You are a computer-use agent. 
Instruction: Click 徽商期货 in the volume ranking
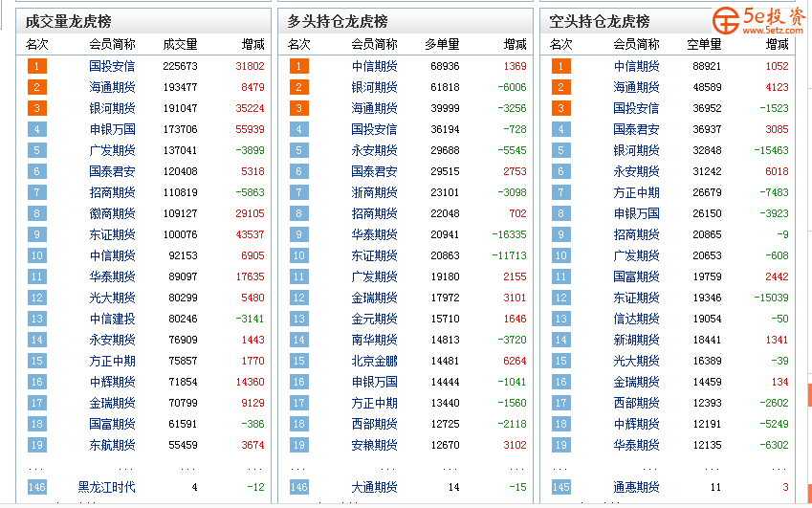tap(112, 213)
